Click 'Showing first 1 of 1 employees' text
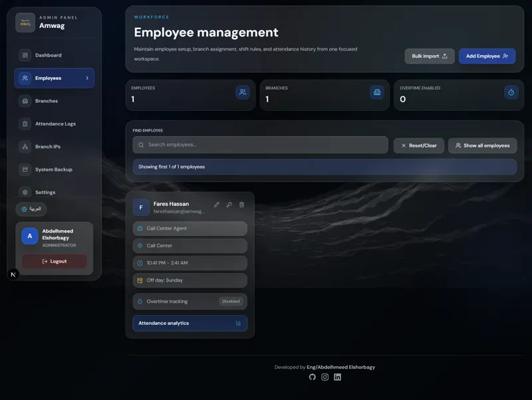532x400 pixels. click(172, 167)
